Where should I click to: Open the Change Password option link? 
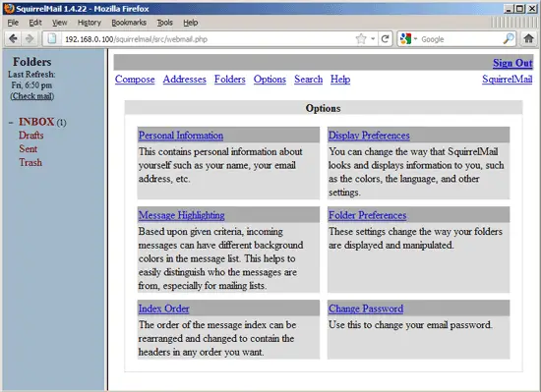tap(366, 308)
